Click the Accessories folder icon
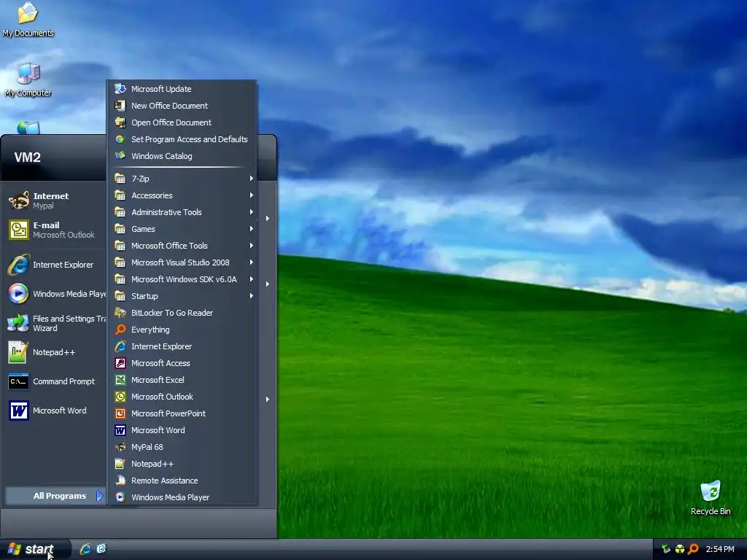This screenshot has width=747, height=560. [120, 195]
